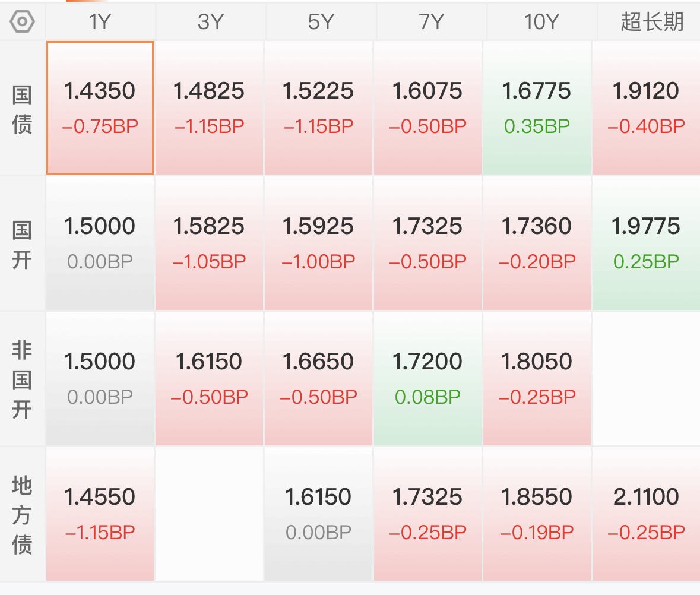Select the 国债 3Y cell showing 1.4825
700x595 pixels.
(210, 107)
